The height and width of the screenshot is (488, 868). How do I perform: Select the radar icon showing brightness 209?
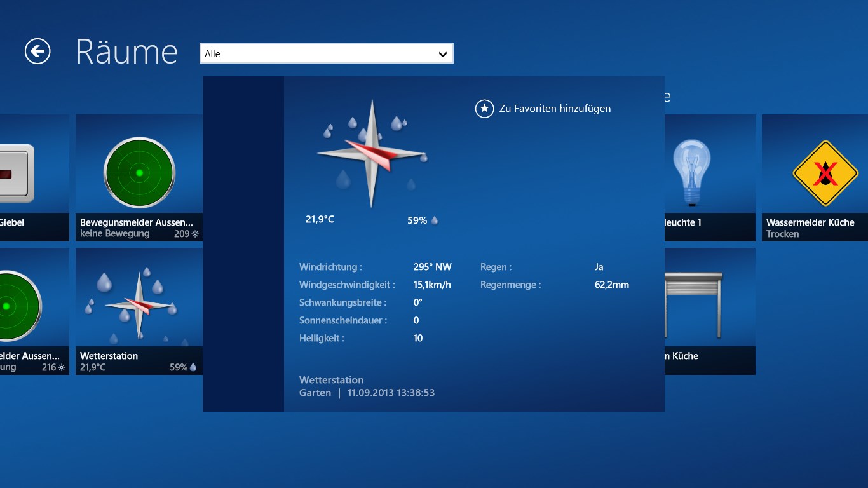[139, 172]
